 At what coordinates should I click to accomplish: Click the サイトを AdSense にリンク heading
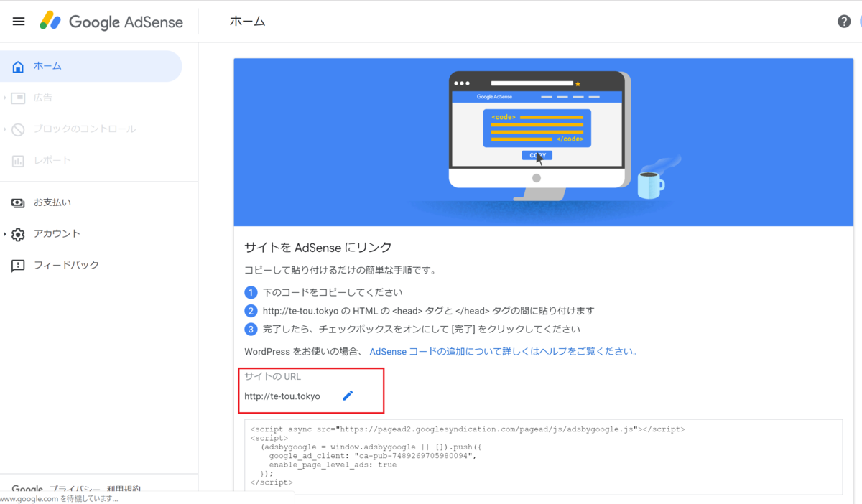point(318,248)
